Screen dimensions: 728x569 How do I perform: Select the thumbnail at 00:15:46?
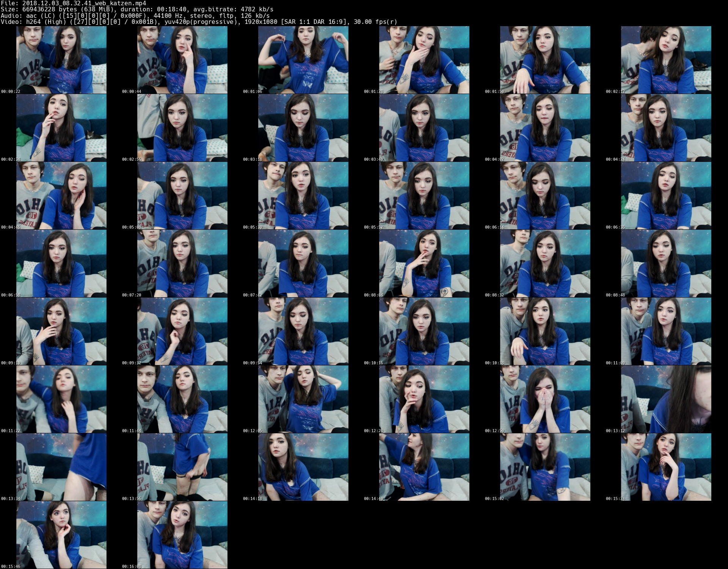(x=61, y=535)
